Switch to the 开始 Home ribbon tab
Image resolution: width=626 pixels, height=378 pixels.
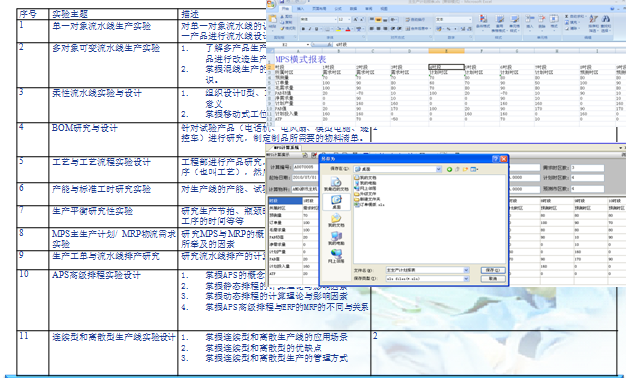(x=285, y=8)
